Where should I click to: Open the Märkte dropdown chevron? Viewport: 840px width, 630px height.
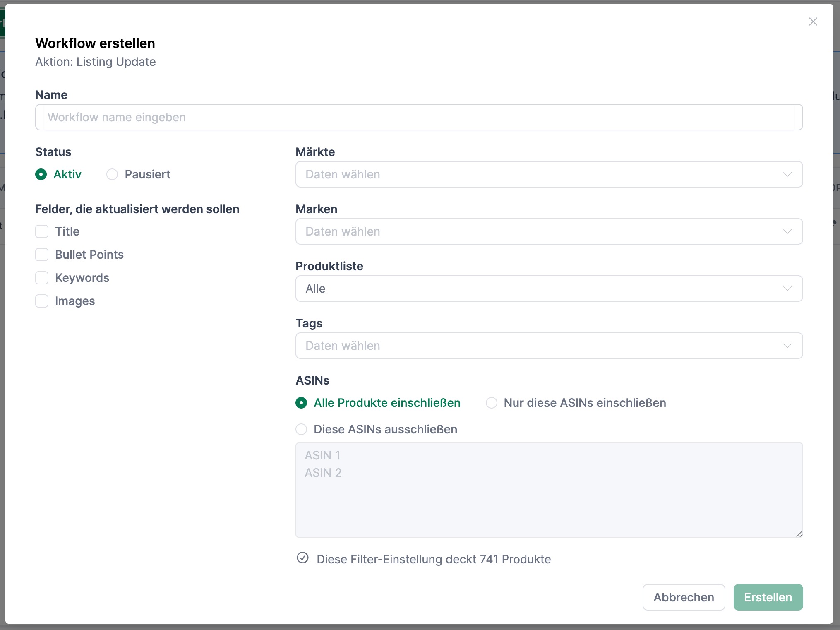787,174
